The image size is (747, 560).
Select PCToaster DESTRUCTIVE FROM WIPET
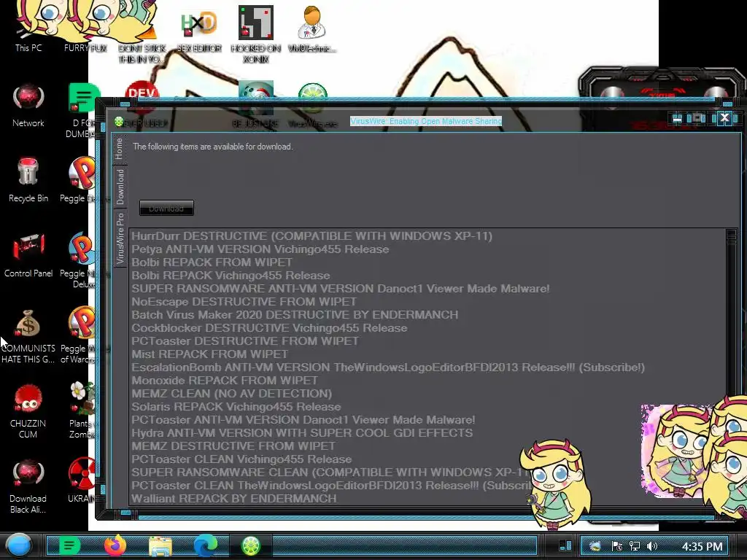(x=245, y=341)
